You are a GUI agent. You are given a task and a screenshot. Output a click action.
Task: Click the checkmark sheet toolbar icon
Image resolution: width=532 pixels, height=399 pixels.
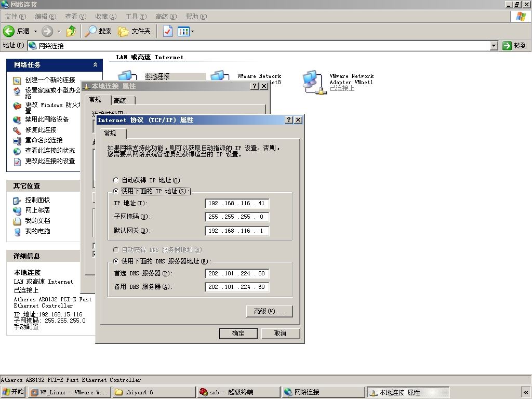point(168,31)
